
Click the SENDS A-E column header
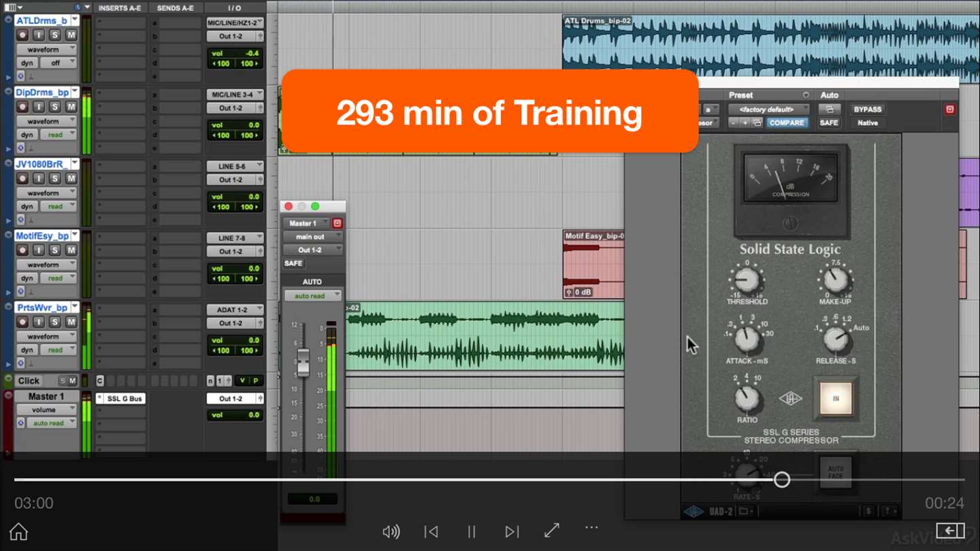point(175,8)
